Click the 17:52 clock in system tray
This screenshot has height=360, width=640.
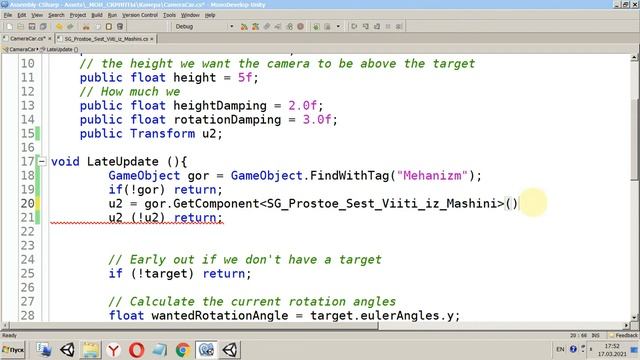(612, 346)
